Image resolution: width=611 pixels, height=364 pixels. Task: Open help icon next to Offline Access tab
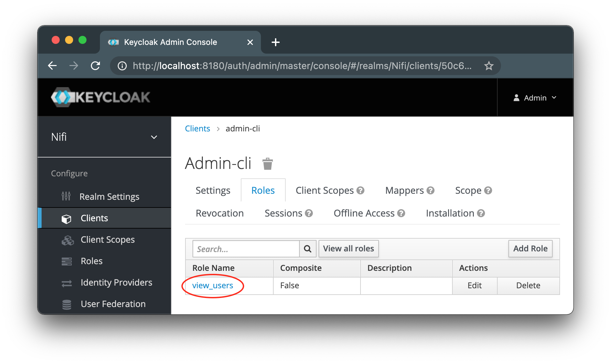(x=401, y=213)
